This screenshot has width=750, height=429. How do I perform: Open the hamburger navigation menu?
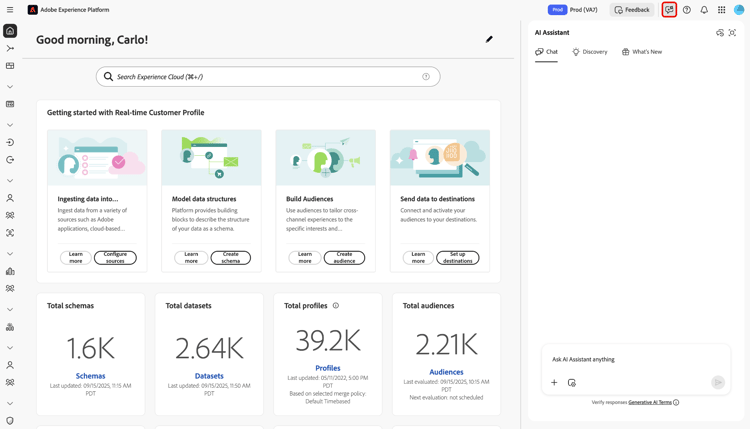point(10,10)
